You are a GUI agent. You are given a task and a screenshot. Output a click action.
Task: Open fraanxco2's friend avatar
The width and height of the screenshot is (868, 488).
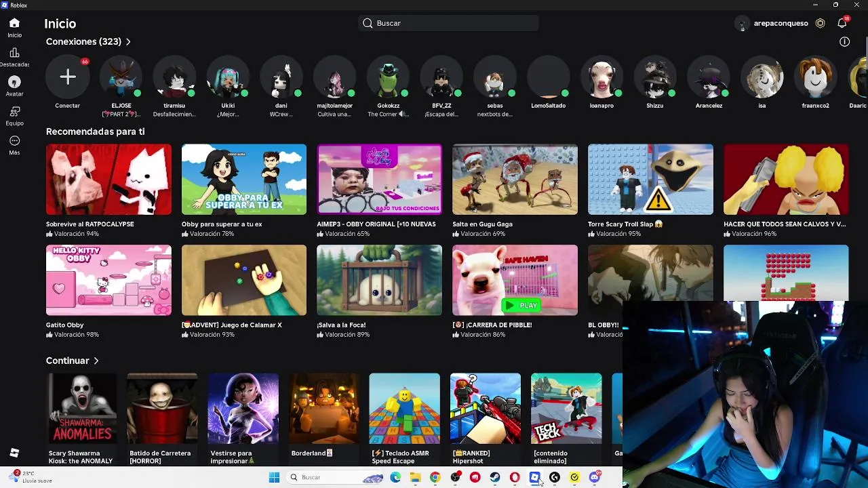coord(816,77)
